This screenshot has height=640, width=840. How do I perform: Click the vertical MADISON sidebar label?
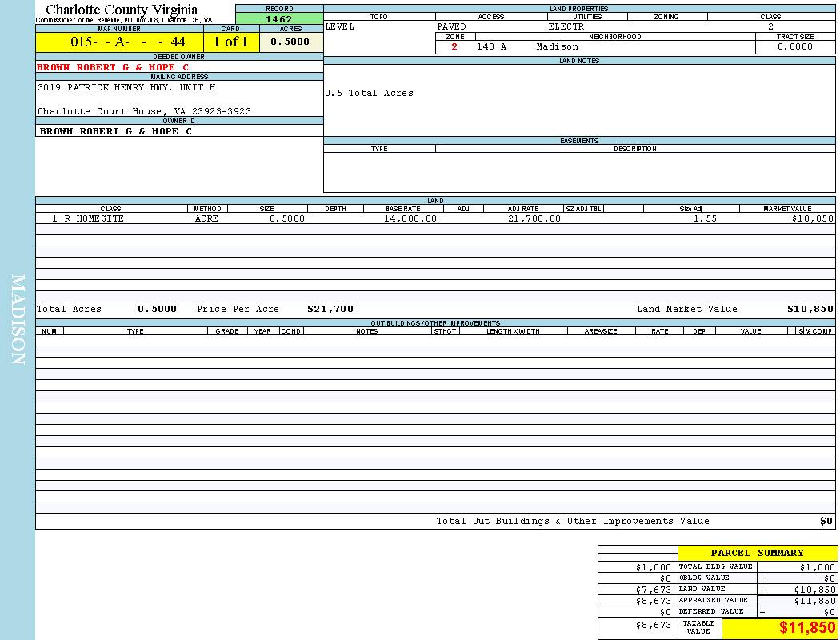click(x=18, y=320)
